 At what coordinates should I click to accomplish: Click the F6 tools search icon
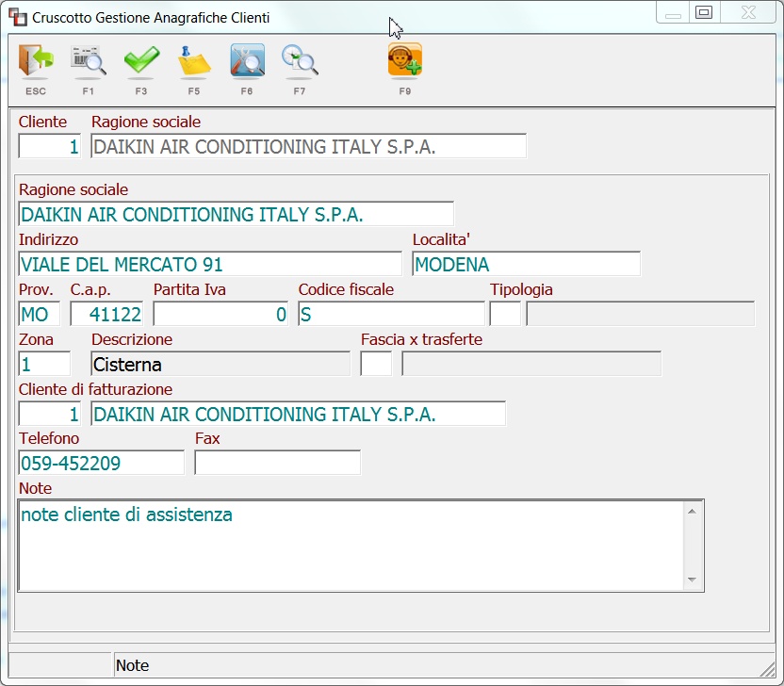click(x=247, y=61)
